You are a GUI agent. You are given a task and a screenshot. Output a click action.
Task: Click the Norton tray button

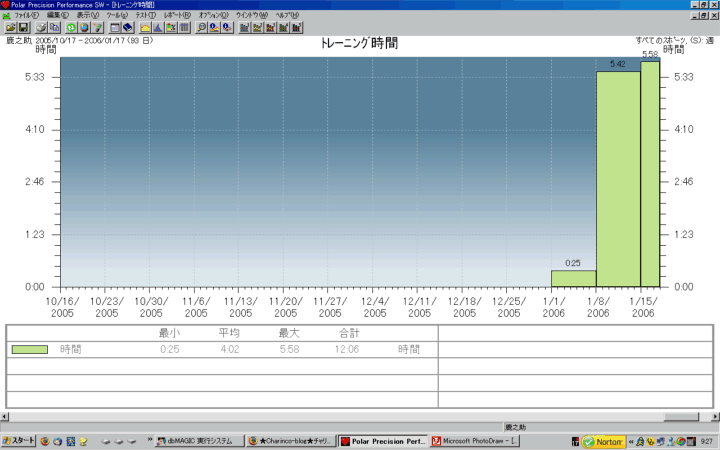[x=603, y=440]
